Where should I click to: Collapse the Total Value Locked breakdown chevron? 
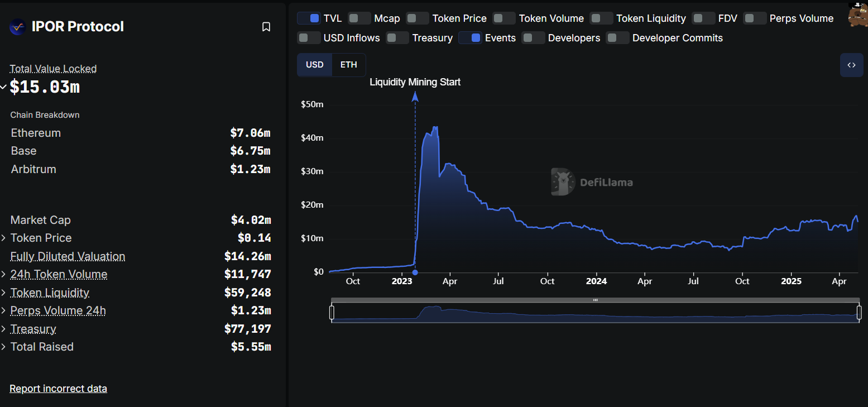(x=3, y=87)
